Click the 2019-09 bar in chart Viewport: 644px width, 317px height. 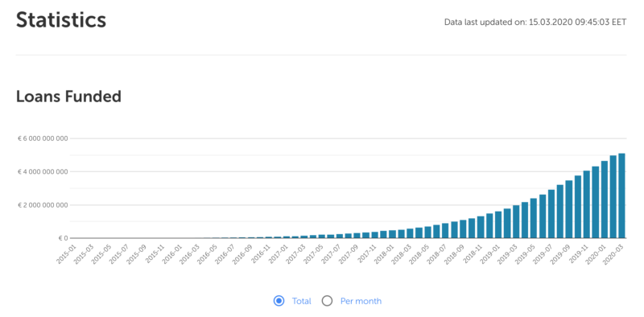click(x=569, y=209)
